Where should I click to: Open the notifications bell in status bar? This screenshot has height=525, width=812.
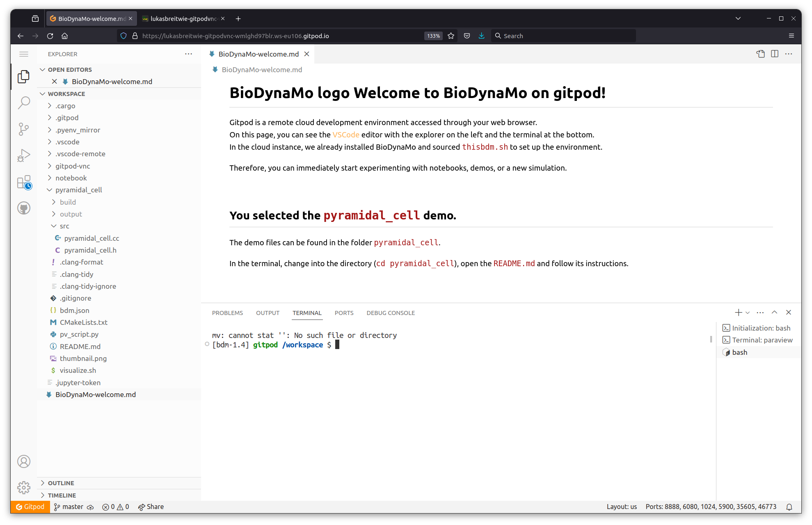pyautogui.click(x=789, y=507)
